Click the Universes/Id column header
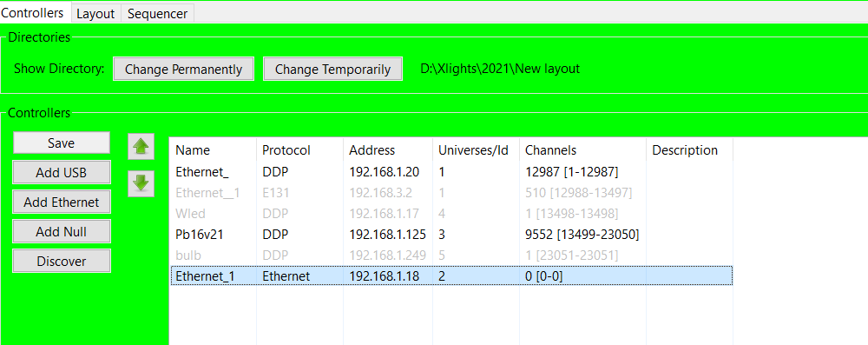Image resolution: width=868 pixels, height=345 pixels. [476, 150]
